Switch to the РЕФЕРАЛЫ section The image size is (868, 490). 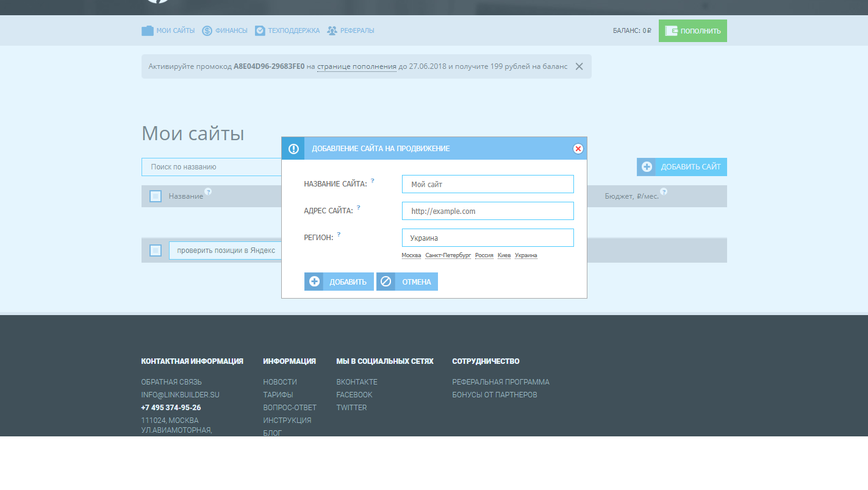pyautogui.click(x=351, y=30)
